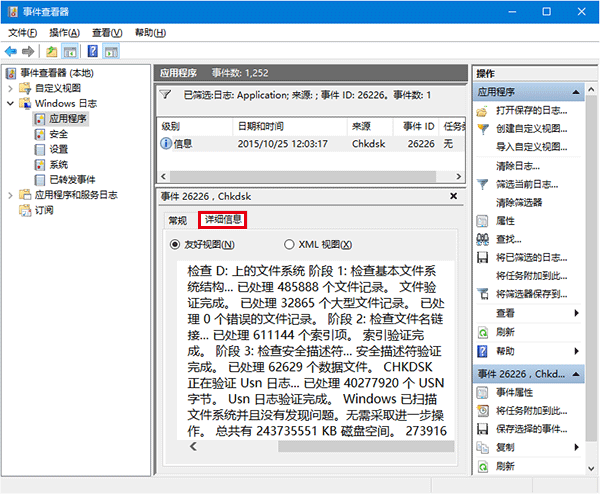
Task: Click the properties icon in Actions pane
Action: (484, 220)
